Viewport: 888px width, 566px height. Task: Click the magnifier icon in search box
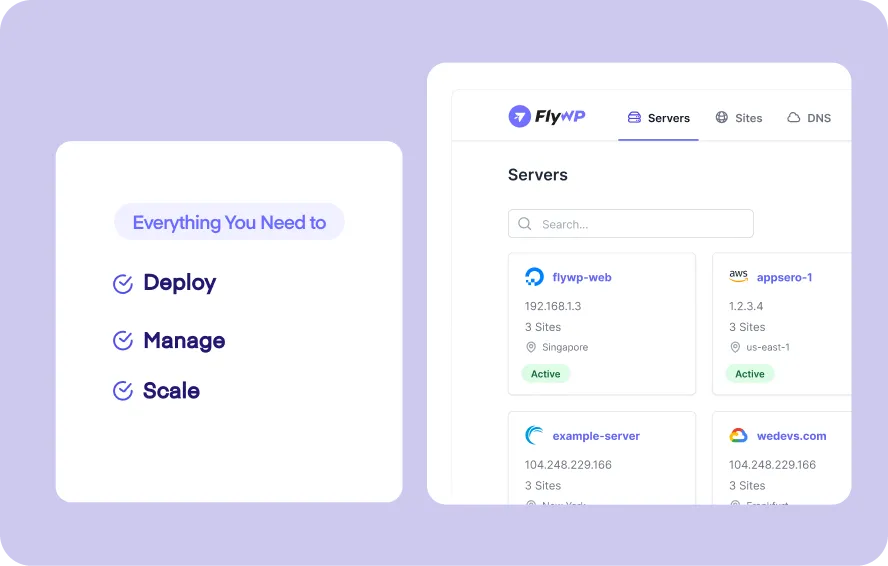[x=525, y=224]
